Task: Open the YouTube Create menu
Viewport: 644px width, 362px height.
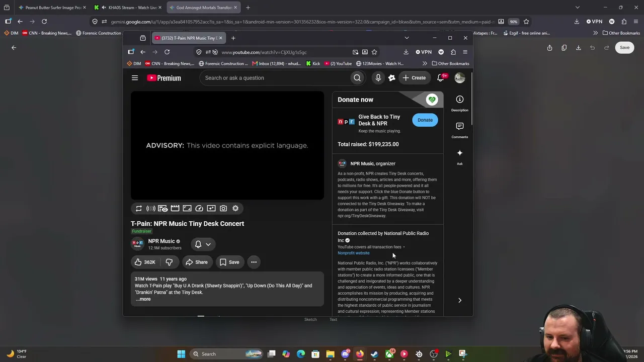Action: 414,78
